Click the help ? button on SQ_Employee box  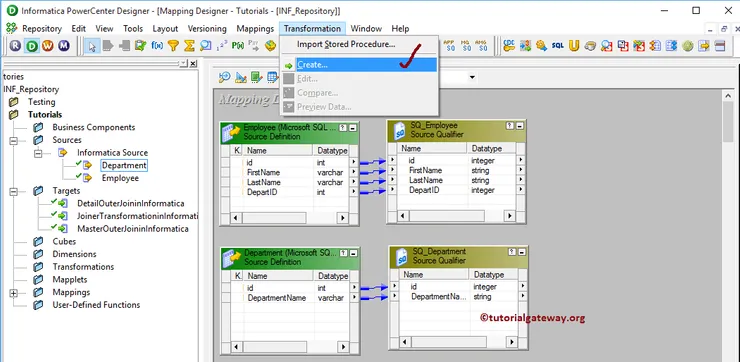point(510,126)
